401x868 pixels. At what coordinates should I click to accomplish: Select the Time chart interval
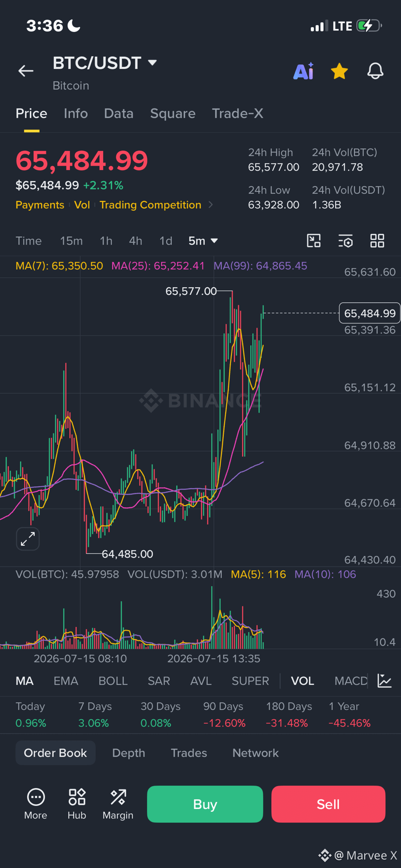[x=29, y=241]
